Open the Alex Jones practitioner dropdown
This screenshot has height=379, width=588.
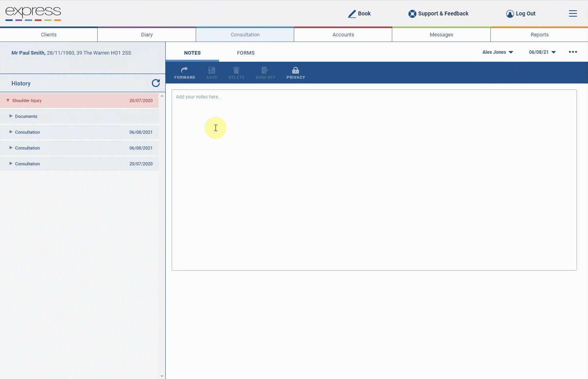[497, 52]
